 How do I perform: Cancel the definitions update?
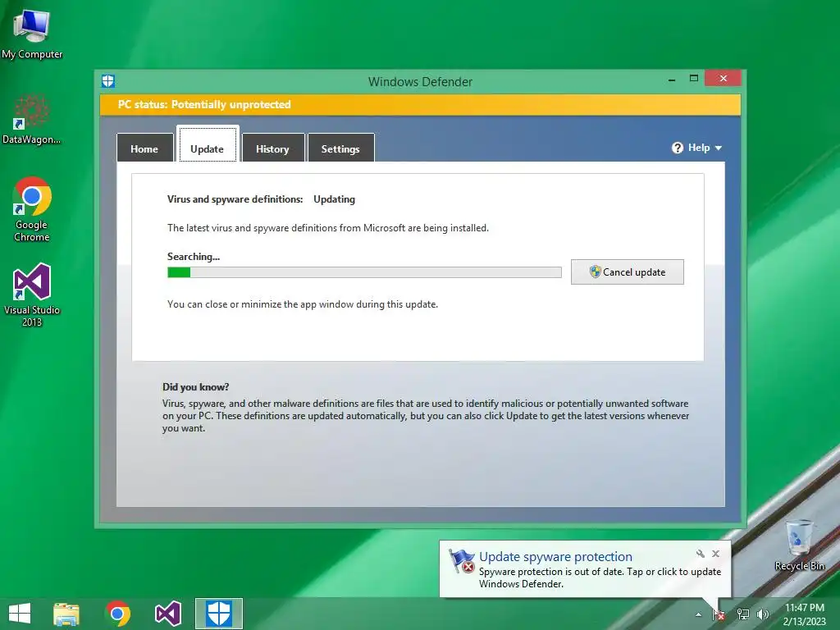click(x=628, y=272)
